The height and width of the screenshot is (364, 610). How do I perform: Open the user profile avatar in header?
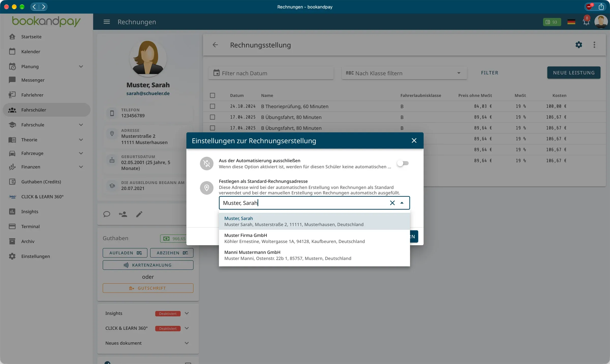click(601, 22)
